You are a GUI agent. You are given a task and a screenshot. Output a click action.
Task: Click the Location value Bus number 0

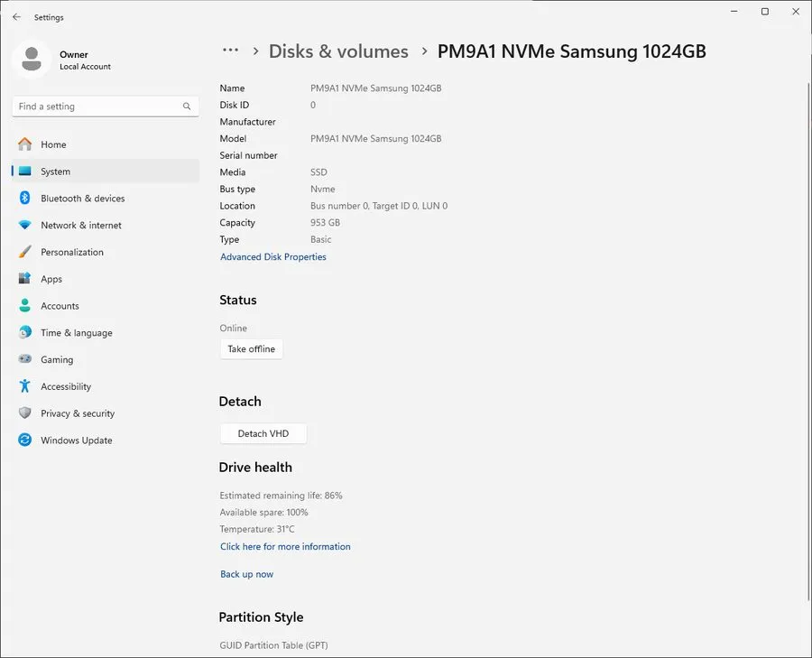click(x=379, y=206)
